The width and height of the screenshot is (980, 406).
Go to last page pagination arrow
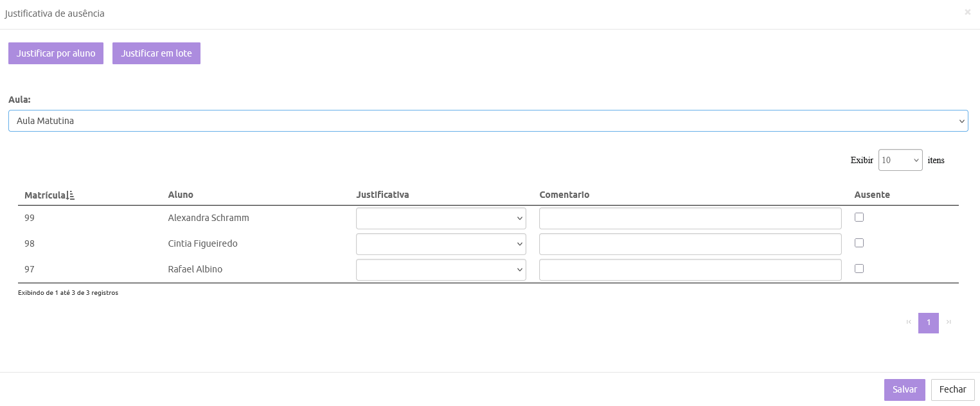click(949, 322)
